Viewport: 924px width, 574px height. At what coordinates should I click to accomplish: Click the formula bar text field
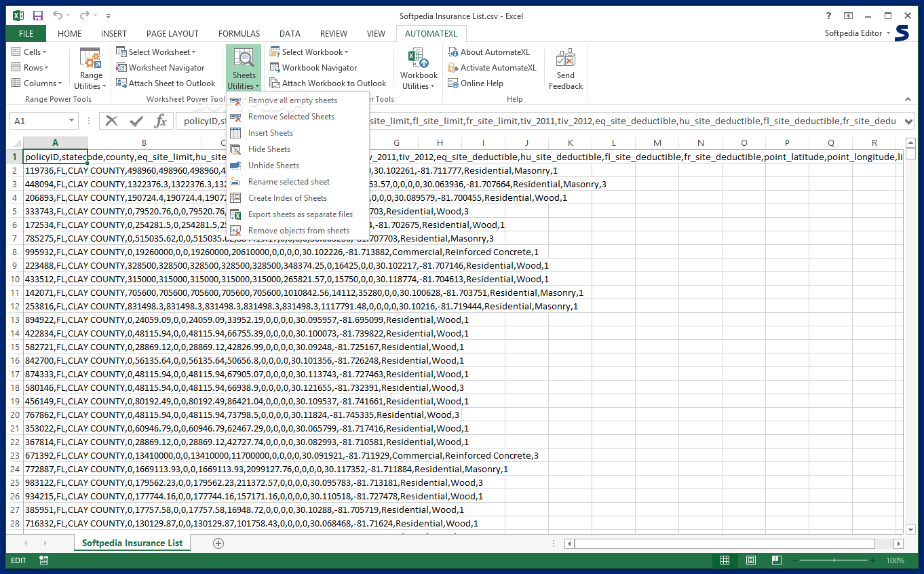(x=539, y=121)
